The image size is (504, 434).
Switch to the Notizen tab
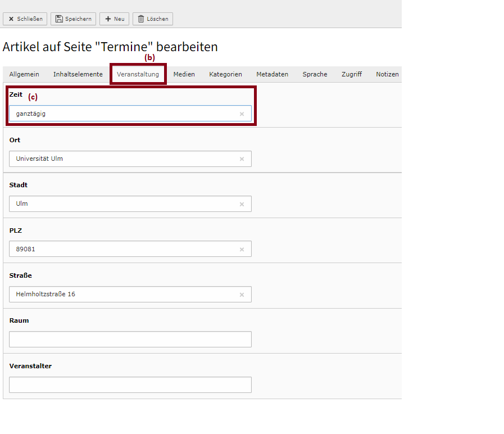click(387, 74)
